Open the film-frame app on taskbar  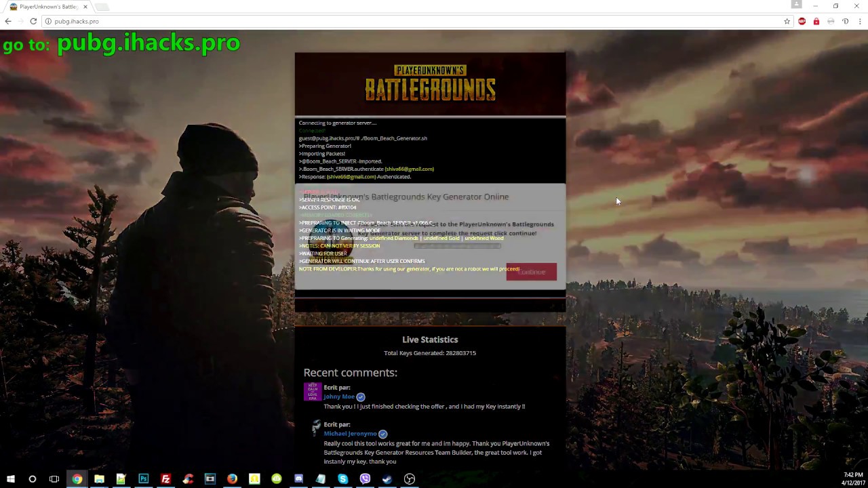[x=210, y=479]
